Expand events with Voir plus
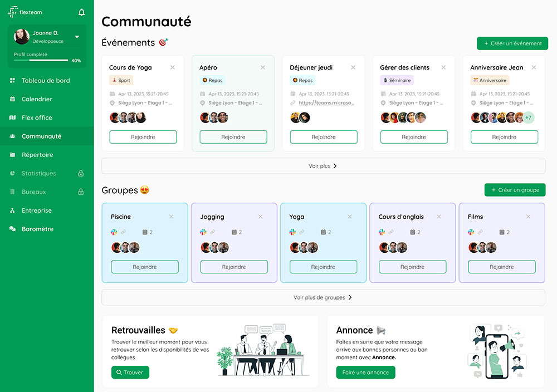The width and height of the screenshot is (557, 392). click(323, 166)
